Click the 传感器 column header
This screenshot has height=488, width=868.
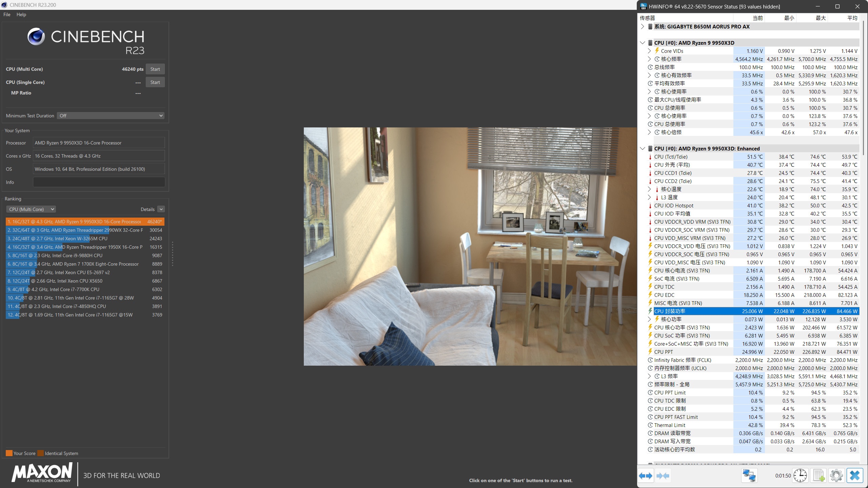pos(685,18)
